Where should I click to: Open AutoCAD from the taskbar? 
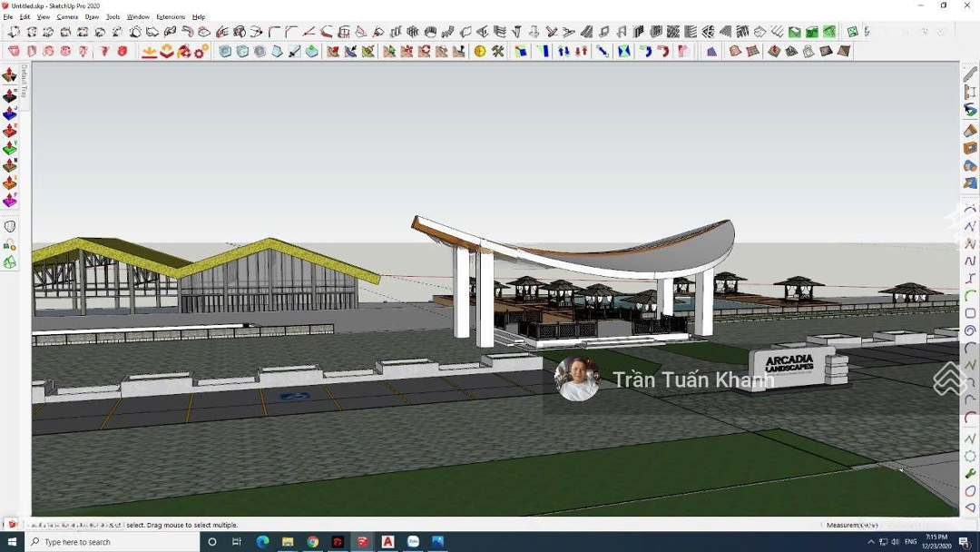coord(387,542)
